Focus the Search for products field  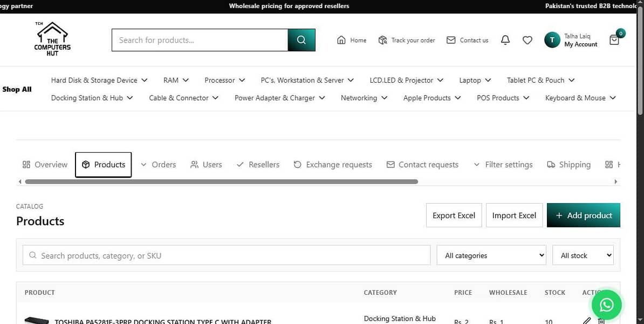[200, 40]
